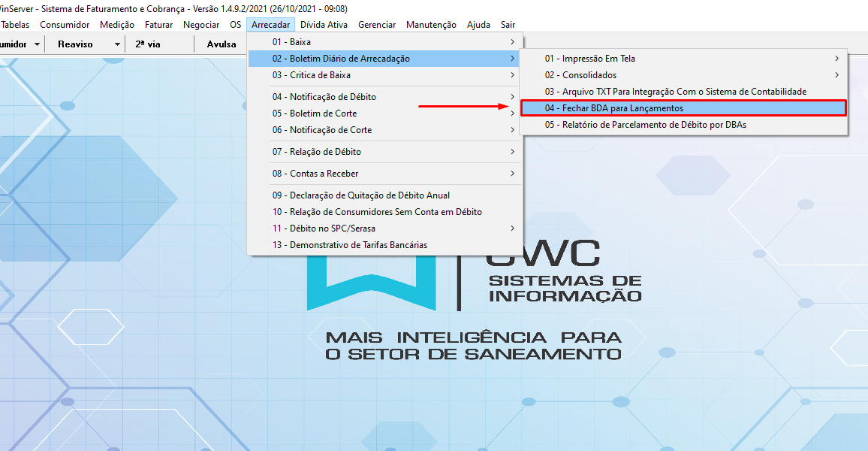
Task: Open the Gerenciar menu
Action: coord(377,25)
